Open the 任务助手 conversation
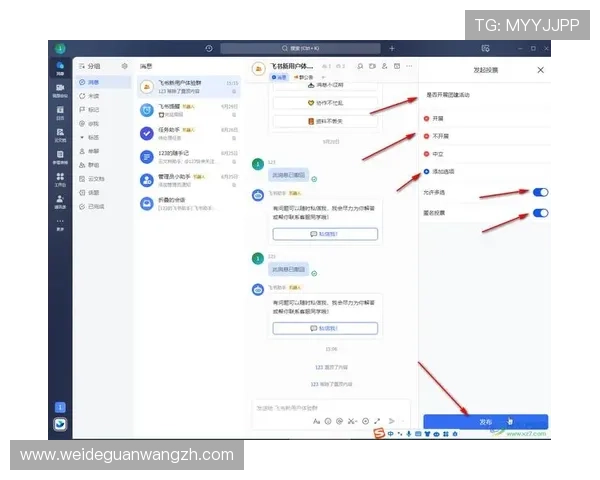This screenshot has width=600, height=480. (190, 132)
